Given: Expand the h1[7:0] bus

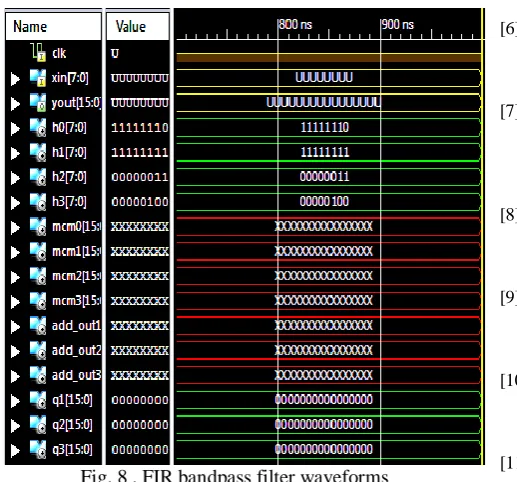Looking at the screenshot, I should [15, 153].
